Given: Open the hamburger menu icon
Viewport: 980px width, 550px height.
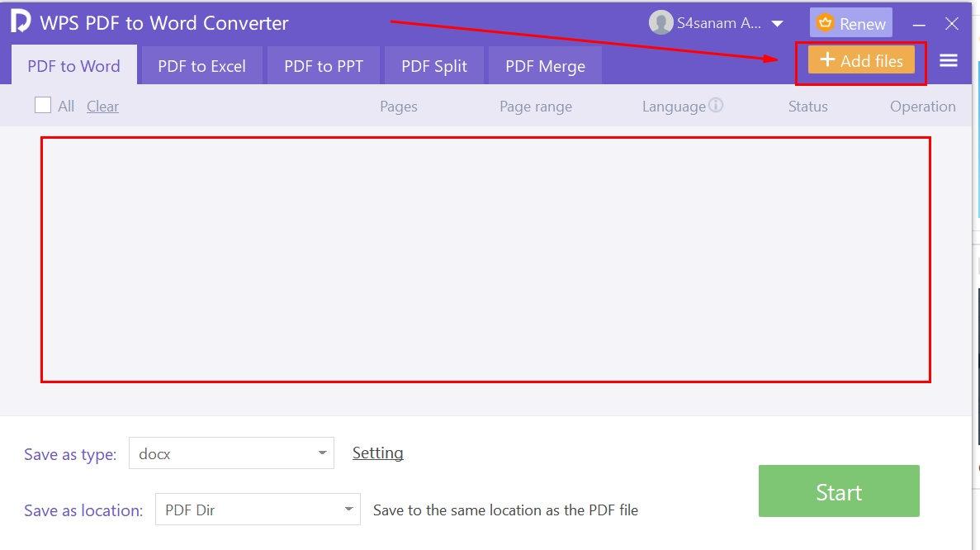Looking at the screenshot, I should [948, 60].
